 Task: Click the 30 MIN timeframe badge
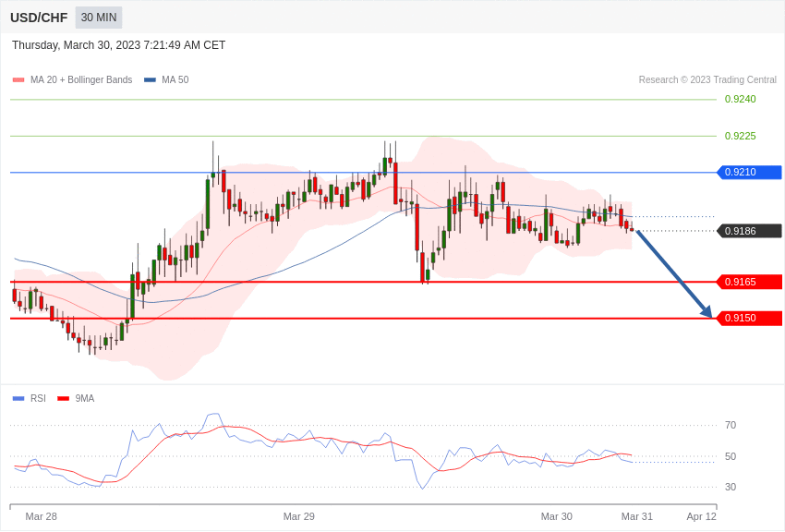99,18
